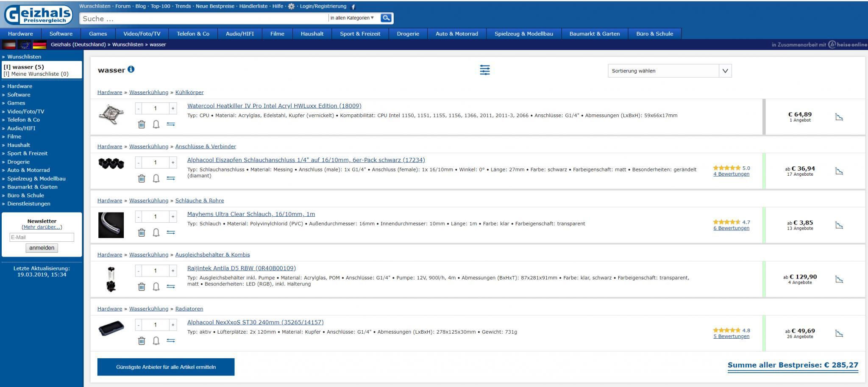Image resolution: width=868 pixels, height=387 pixels.
Task: Click compare arrows icon for Watercool Heatkiller
Action: [171, 124]
